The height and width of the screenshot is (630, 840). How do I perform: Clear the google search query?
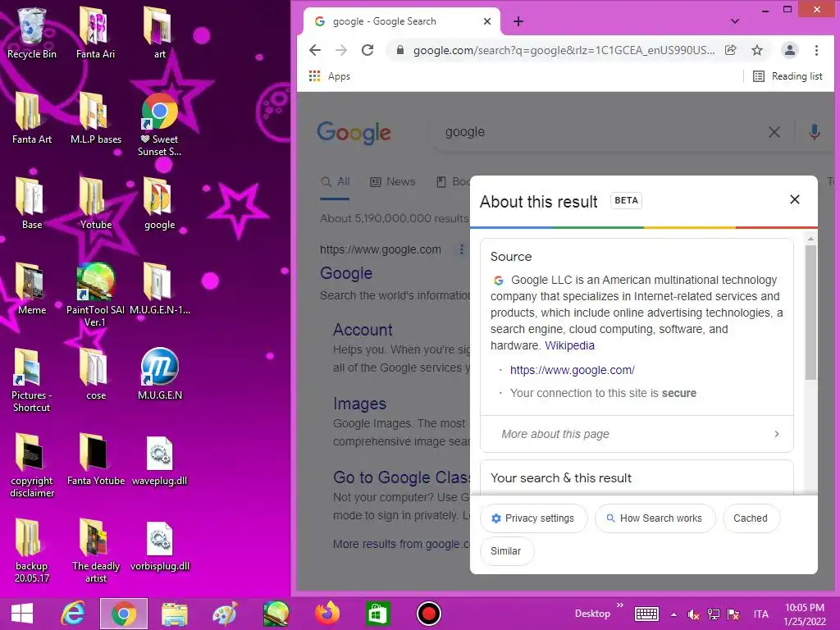click(774, 132)
